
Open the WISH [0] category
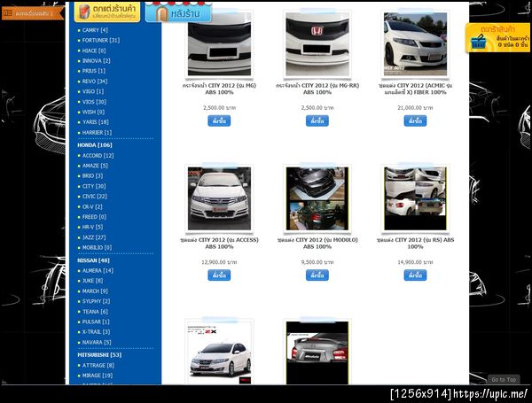[x=93, y=112]
